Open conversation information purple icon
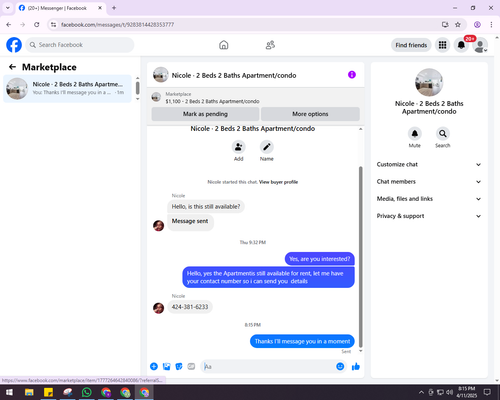Viewport: 500px width, 400px height. [x=352, y=75]
